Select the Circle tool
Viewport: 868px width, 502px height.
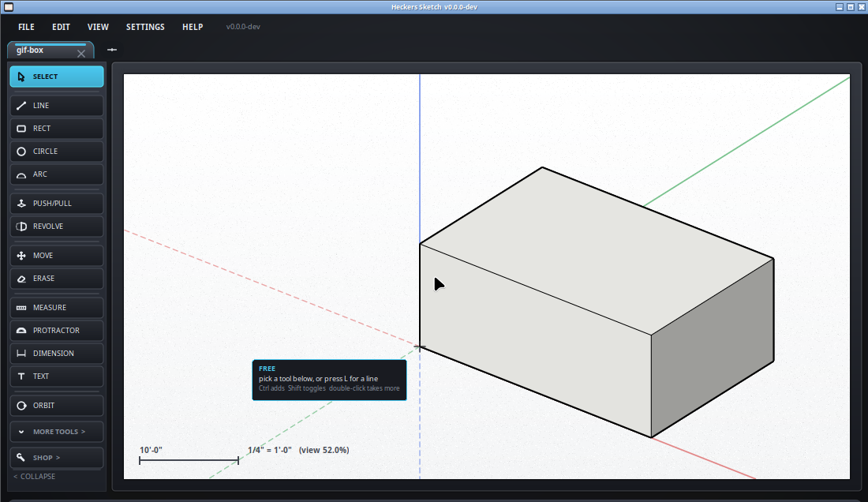[57, 151]
